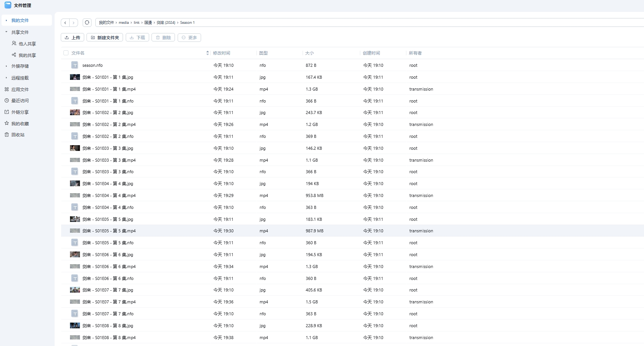Sort by 所有者 column header

click(415, 53)
